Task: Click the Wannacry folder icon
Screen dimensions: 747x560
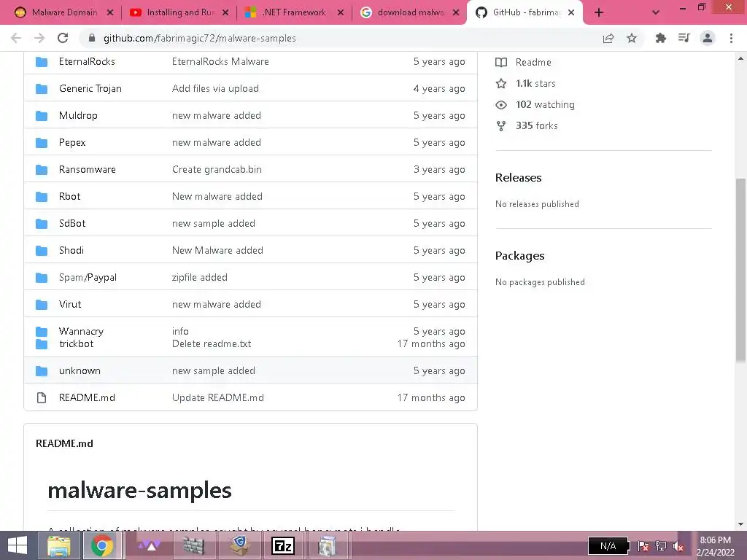Action: 42,332
